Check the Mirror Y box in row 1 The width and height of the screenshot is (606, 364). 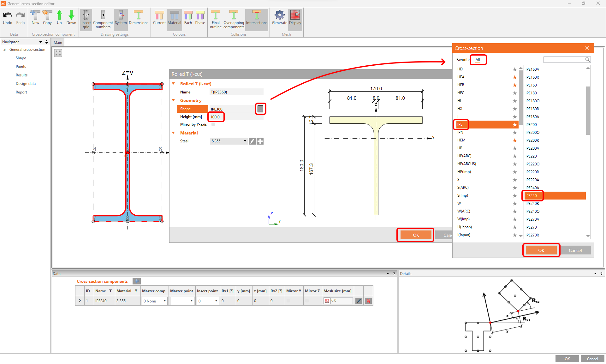click(288, 301)
